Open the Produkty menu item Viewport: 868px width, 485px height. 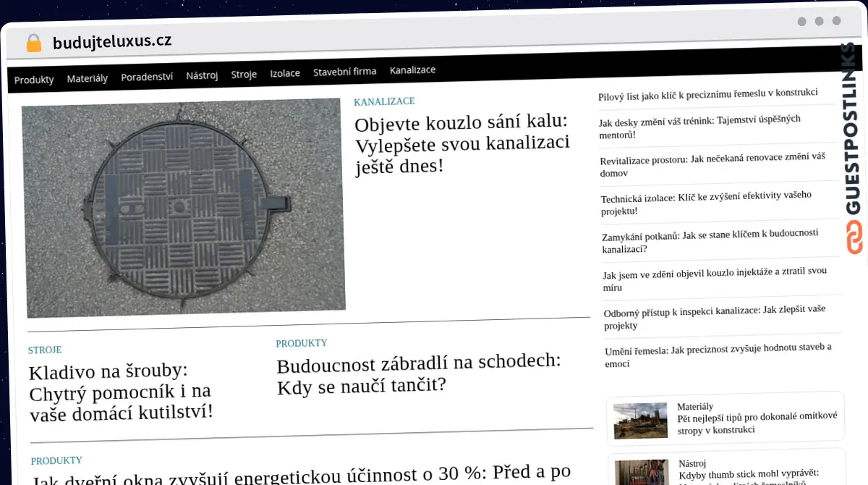34,80
